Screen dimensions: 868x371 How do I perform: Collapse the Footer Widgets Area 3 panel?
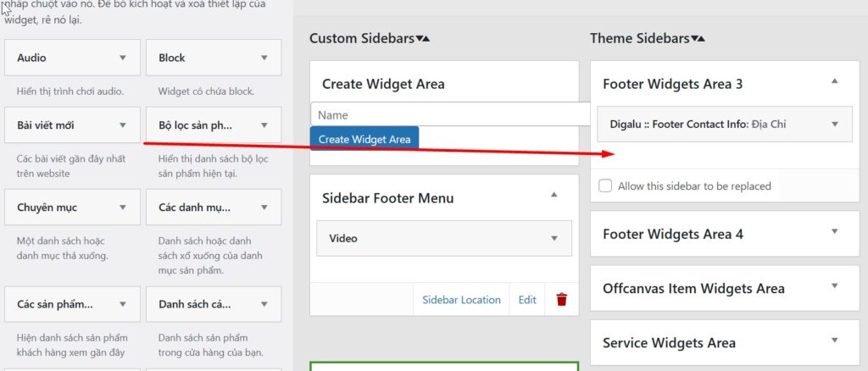point(834,81)
